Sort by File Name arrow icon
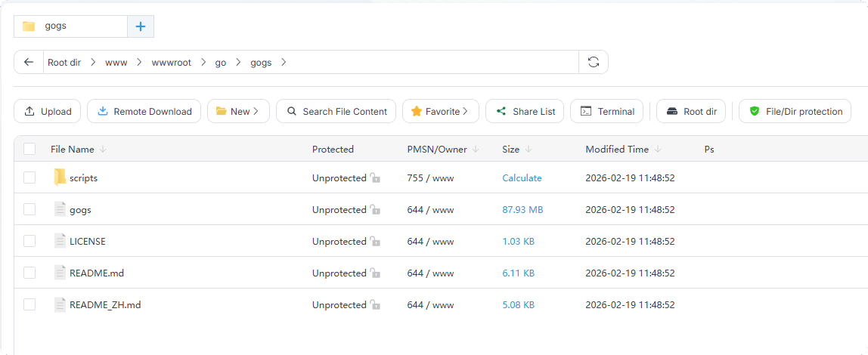This screenshot has height=355, width=868. pyautogui.click(x=103, y=150)
